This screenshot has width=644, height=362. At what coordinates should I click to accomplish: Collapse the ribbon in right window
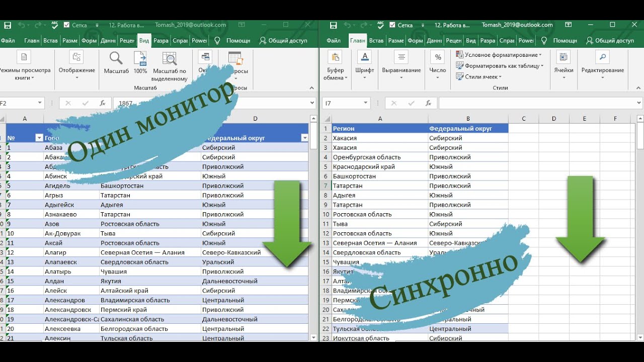639,88
